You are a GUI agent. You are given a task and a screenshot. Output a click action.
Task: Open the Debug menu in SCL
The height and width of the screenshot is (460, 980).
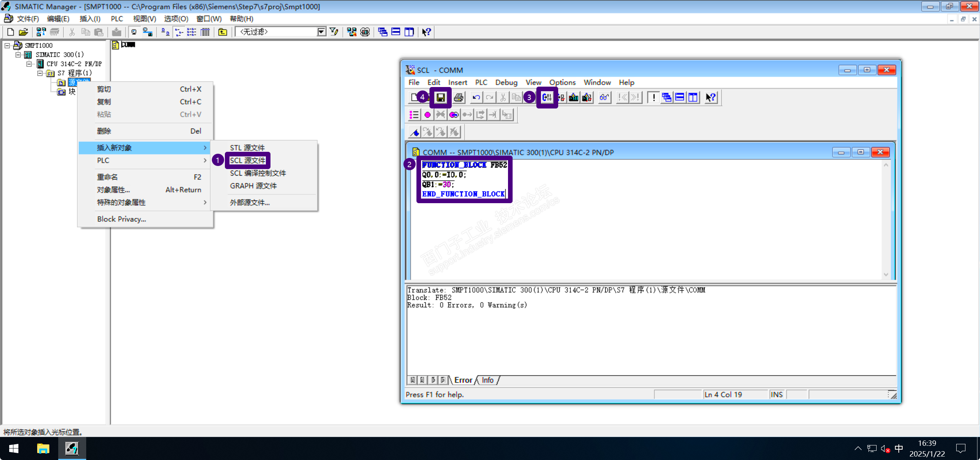click(506, 82)
